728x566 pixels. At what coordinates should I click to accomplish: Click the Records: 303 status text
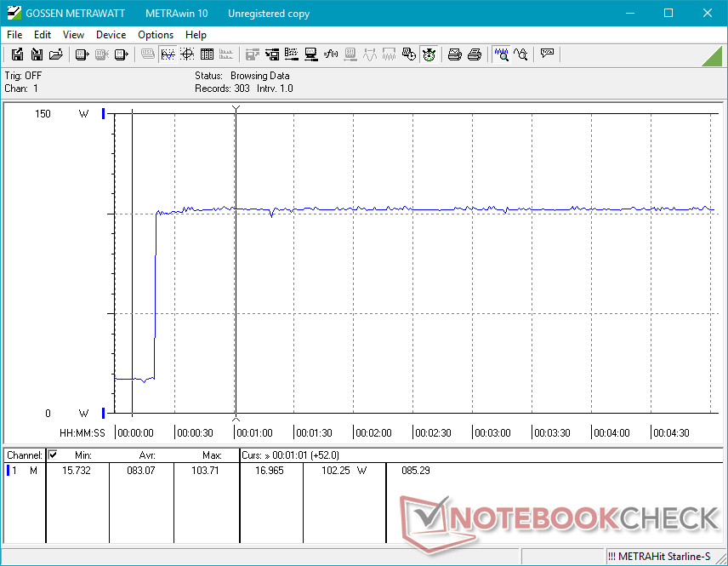(x=222, y=89)
